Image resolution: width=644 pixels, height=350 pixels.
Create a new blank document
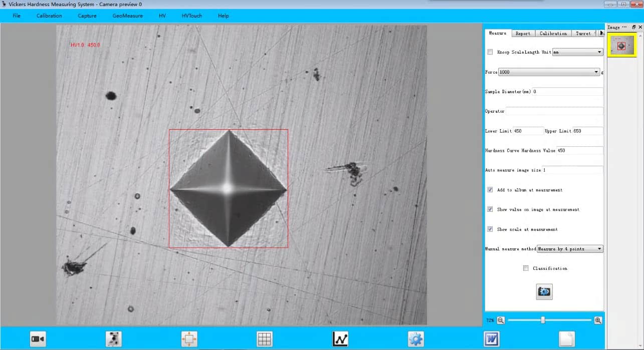coord(566,338)
